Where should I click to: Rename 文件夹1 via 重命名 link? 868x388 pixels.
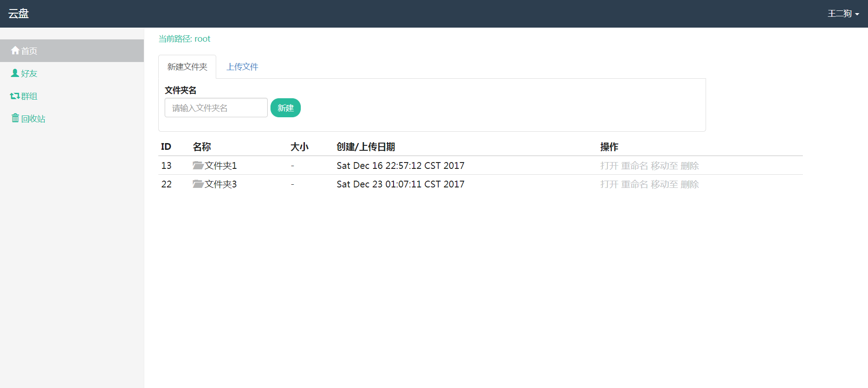pos(634,166)
